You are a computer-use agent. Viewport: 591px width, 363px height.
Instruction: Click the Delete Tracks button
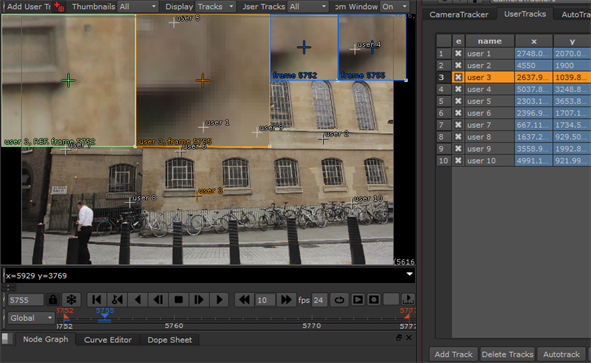tap(507, 354)
